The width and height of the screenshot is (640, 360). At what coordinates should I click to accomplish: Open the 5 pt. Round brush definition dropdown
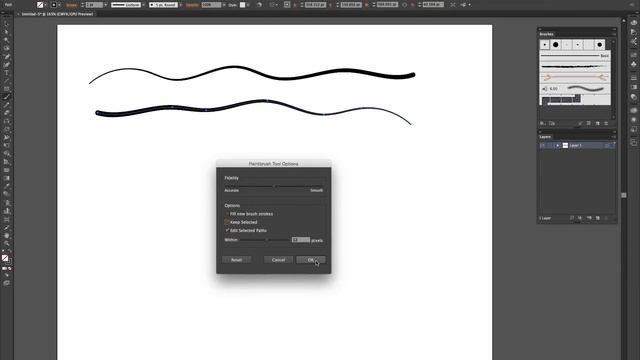pyautogui.click(x=181, y=5)
